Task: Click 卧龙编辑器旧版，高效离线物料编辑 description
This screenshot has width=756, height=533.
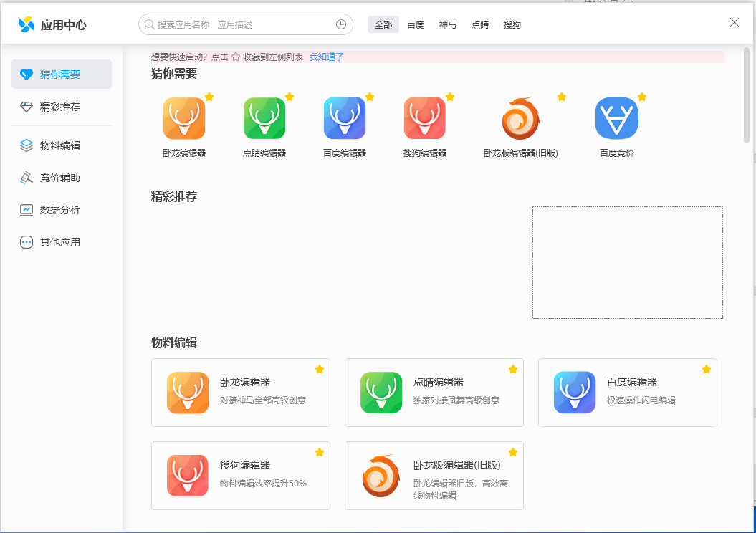Action: [x=461, y=489]
